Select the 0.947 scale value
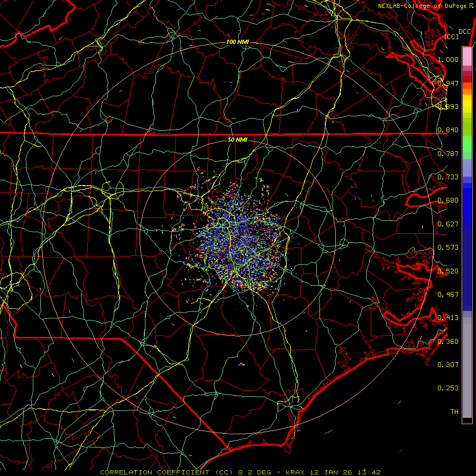The height and width of the screenshot is (476, 476). (x=448, y=83)
